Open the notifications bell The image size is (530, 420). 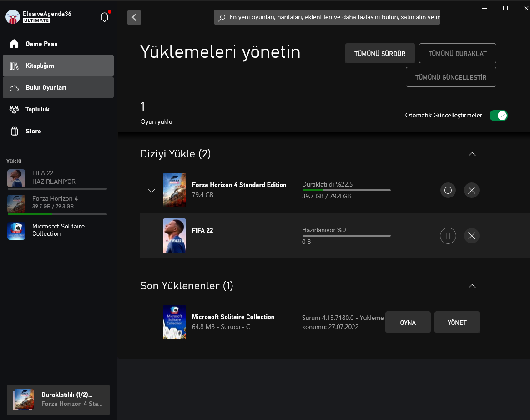pyautogui.click(x=105, y=17)
